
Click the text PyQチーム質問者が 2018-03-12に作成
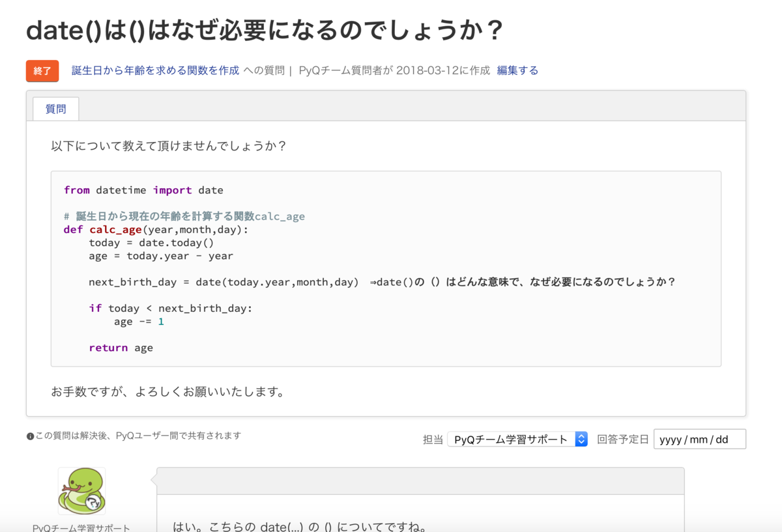coord(394,71)
